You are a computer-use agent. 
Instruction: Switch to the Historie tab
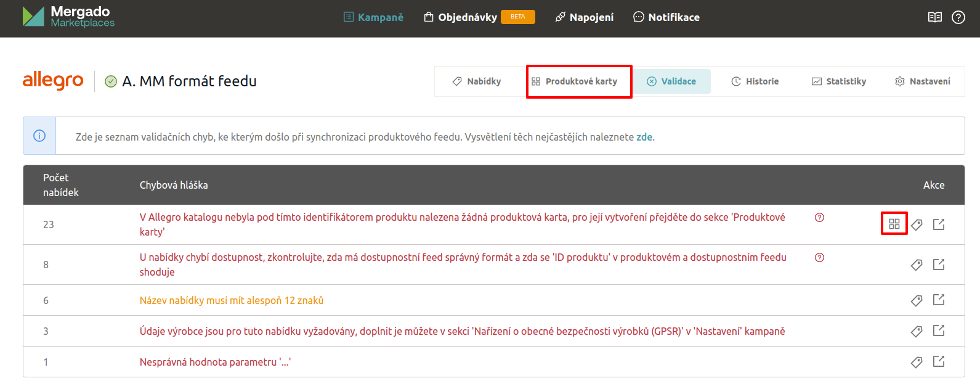(755, 81)
